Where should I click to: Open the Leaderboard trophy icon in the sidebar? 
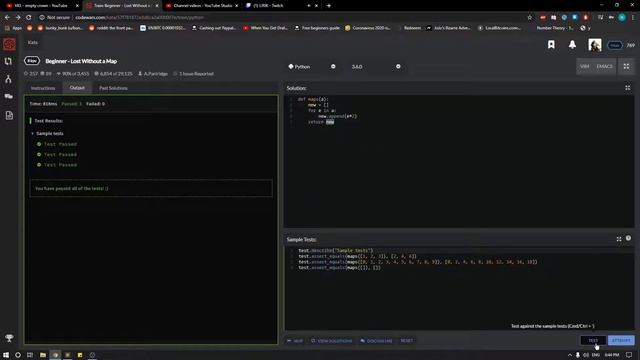point(9,338)
